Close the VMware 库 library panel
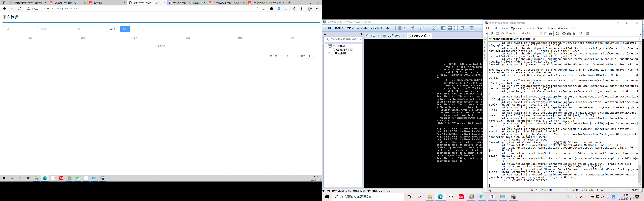The width and height of the screenshot is (644, 201). (361, 34)
